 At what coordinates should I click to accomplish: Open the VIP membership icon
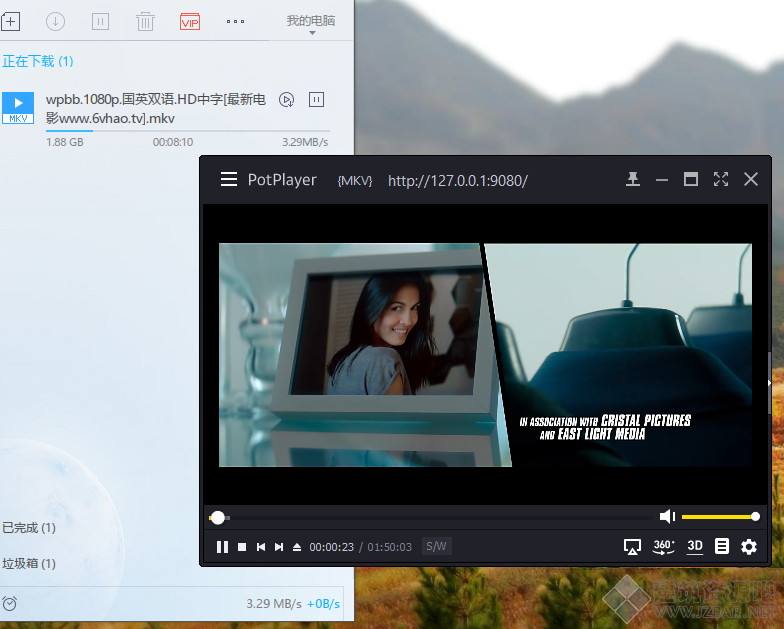[x=190, y=22]
